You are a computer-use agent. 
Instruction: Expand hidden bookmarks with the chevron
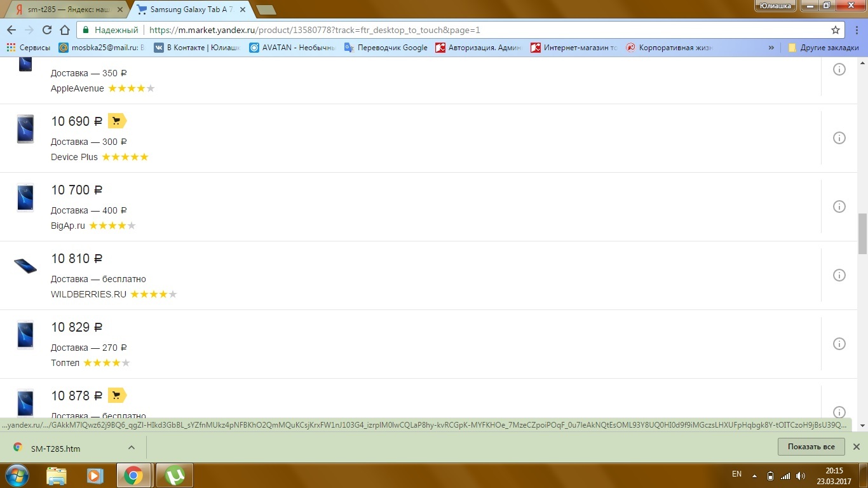click(771, 48)
